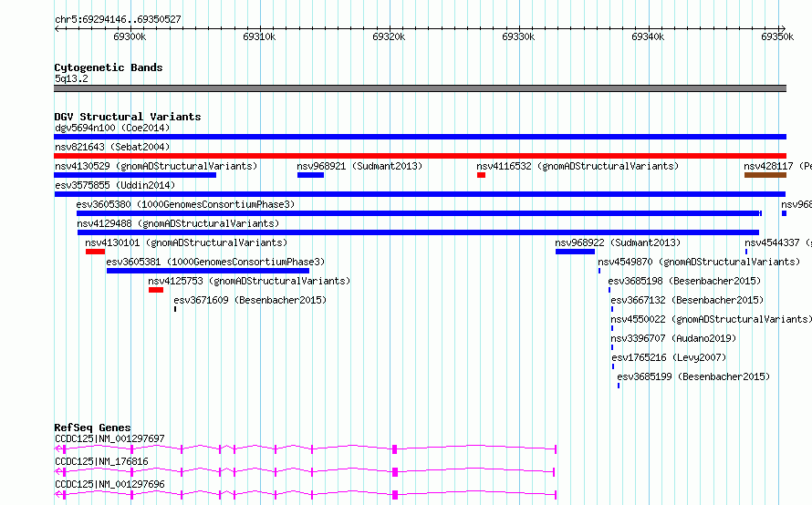Click nsv4130101 red variant bar
This screenshot has height=505, width=812.
[x=95, y=252]
